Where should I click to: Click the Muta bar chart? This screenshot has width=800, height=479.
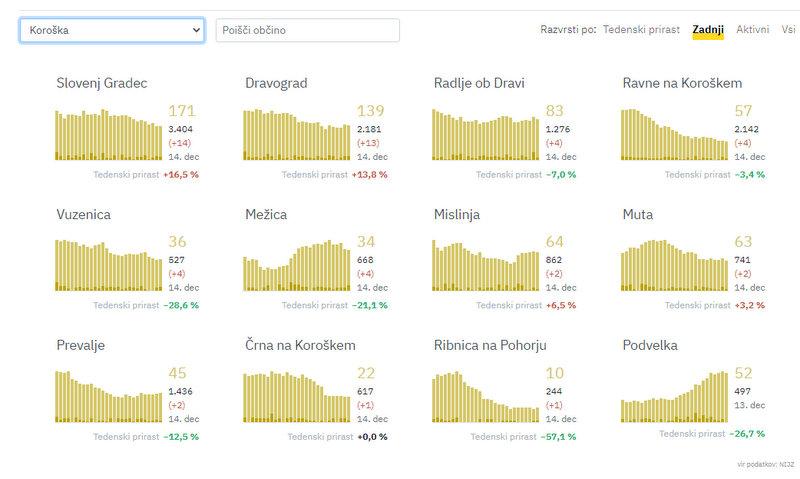pos(675,266)
